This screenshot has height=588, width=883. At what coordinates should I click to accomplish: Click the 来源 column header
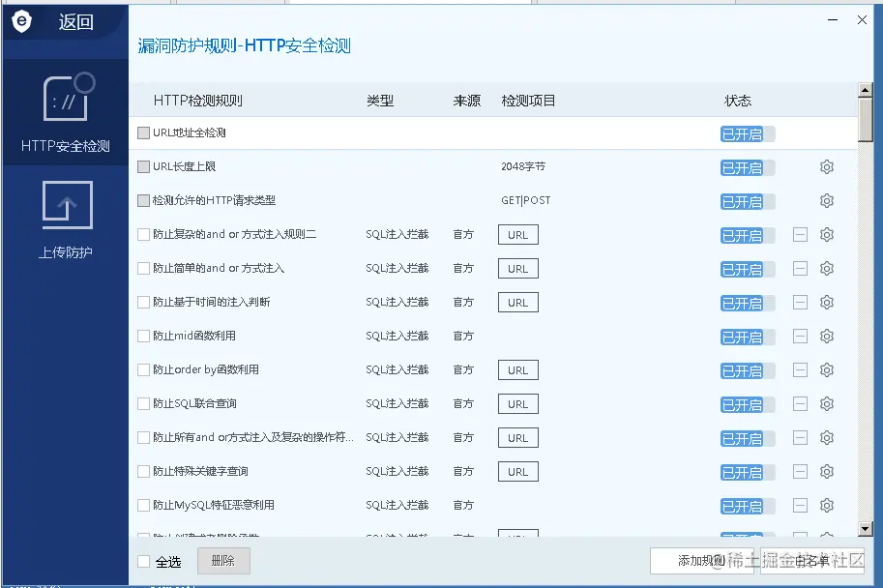click(467, 101)
